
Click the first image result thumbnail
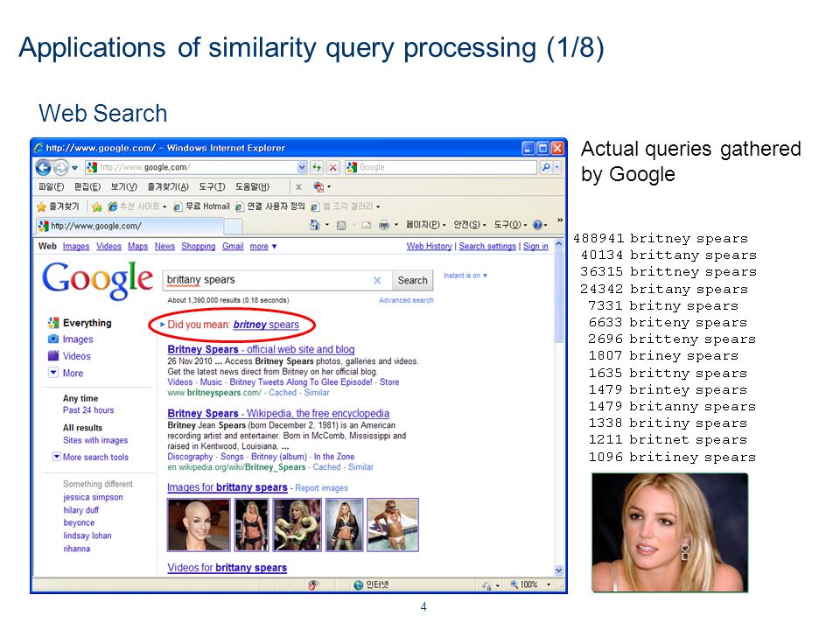199,525
